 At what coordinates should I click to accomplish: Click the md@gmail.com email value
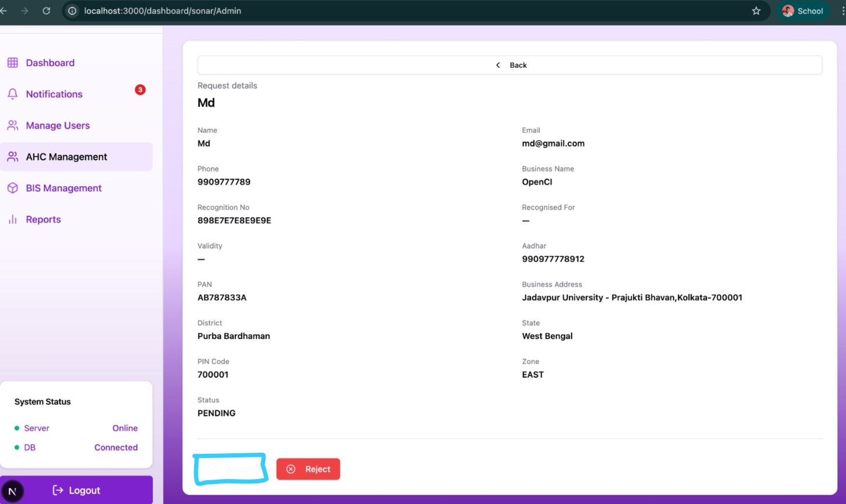[553, 143]
